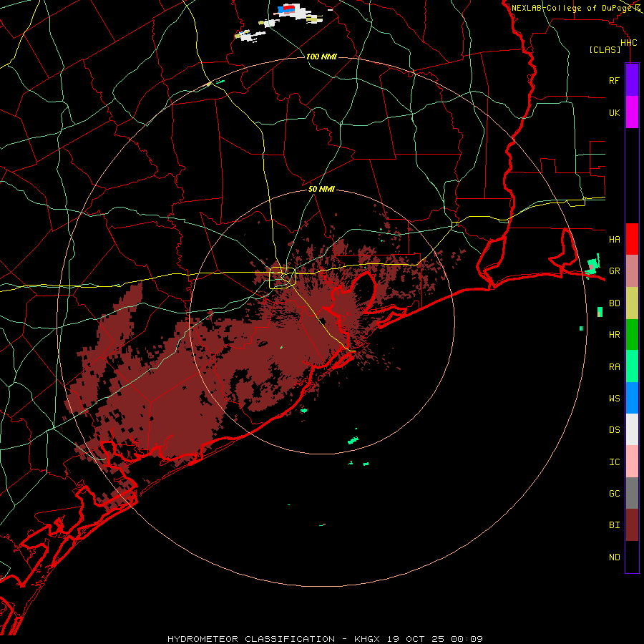Click the "00:09" time stamp
Screen dimensions: 644x644
tap(466, 639)
